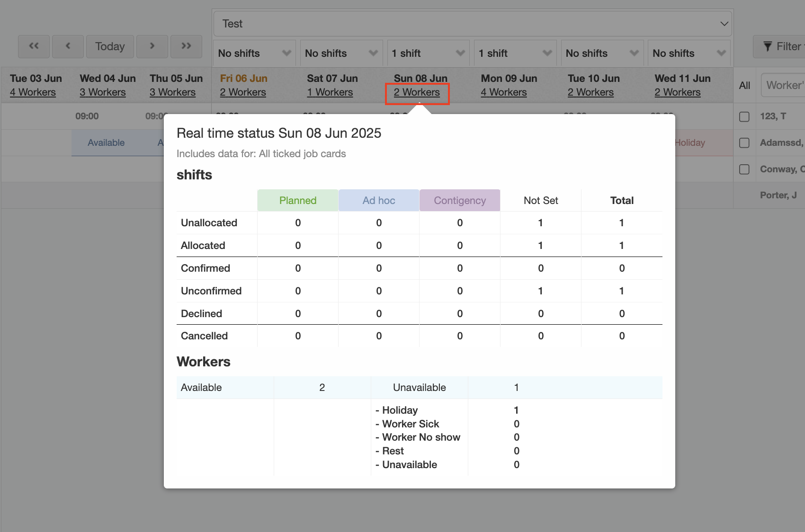Select the Adamssd worker checkbox
This screenshot has height=532, width=805.
(744, 143)
